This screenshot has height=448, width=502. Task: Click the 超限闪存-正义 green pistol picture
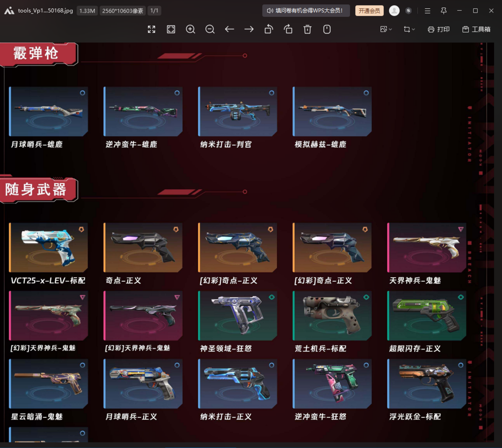427,316
